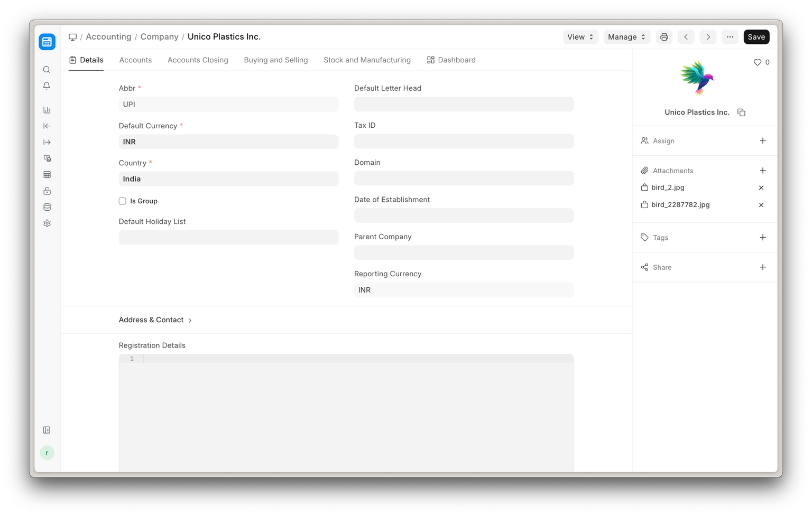Open the three-dots more options menu

[730, 37]
